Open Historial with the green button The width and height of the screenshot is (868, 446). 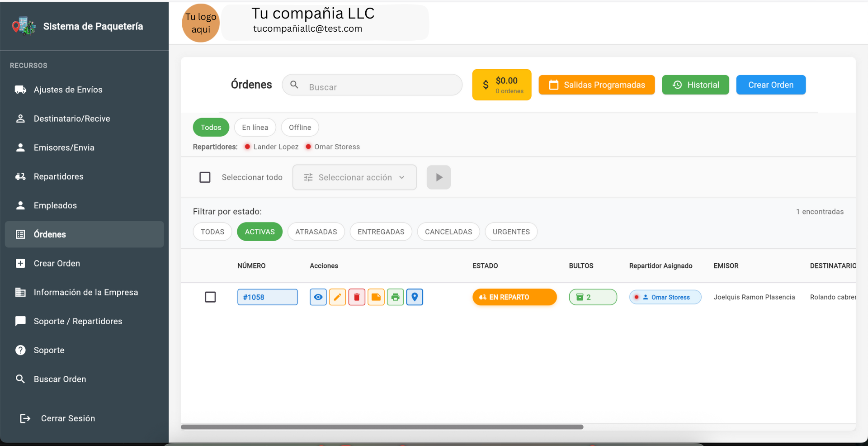[x=695, y=85]
